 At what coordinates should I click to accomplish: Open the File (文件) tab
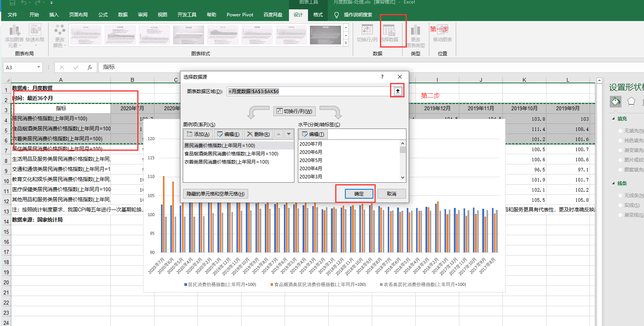[12, 15]
